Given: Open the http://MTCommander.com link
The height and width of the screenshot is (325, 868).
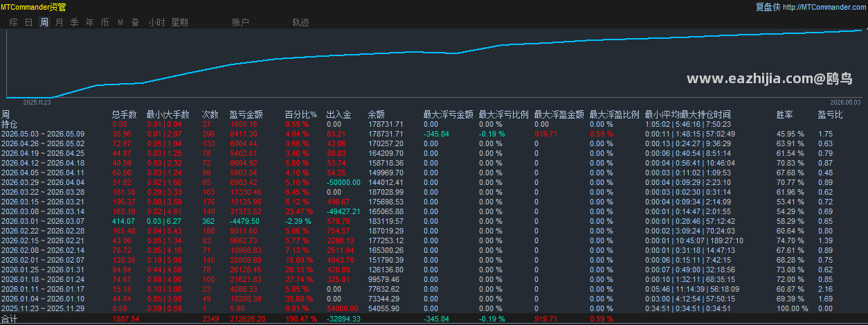Looking at the screenshot, I should (824, 7).
